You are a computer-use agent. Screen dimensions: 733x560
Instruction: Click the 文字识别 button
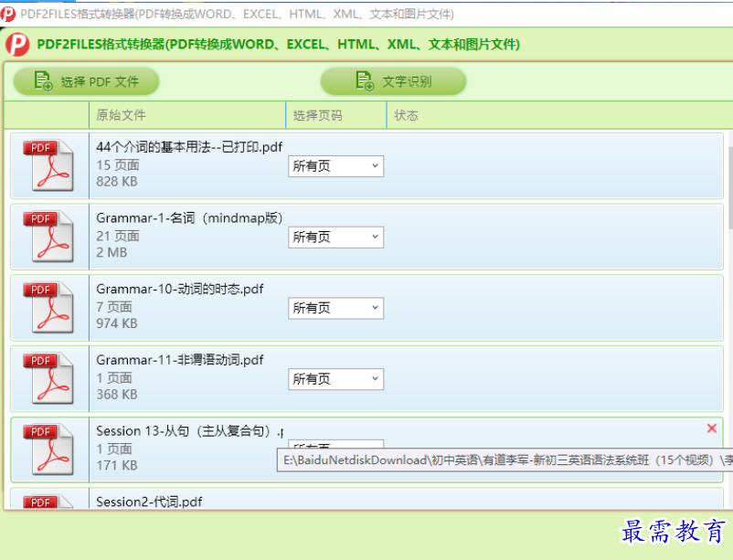click(x=393, y=81)
